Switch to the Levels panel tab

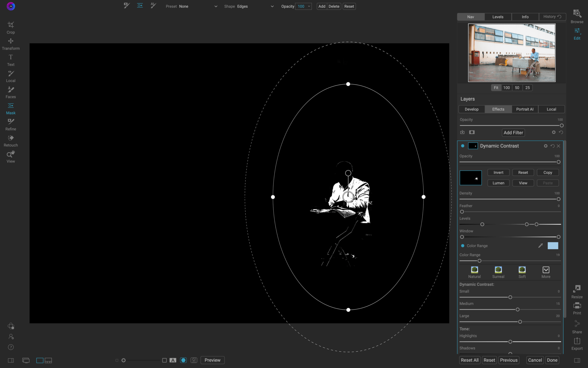497,17
